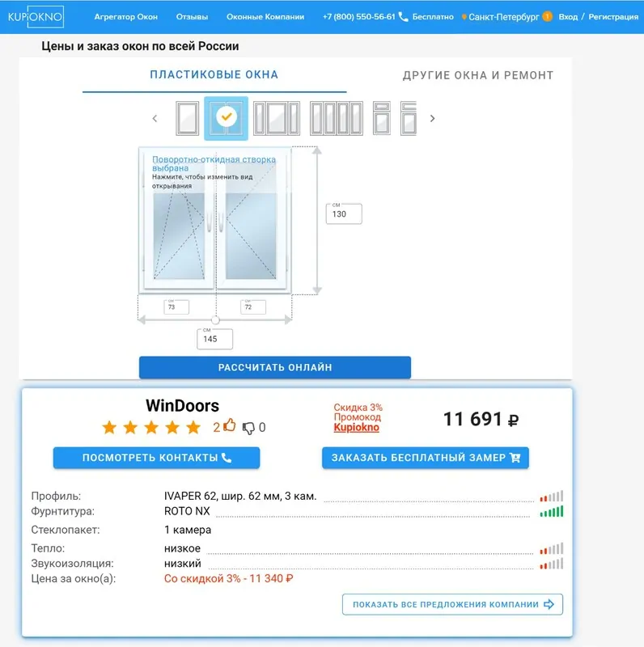
Task: Open WinDoors company name
Action: point(183,406)
